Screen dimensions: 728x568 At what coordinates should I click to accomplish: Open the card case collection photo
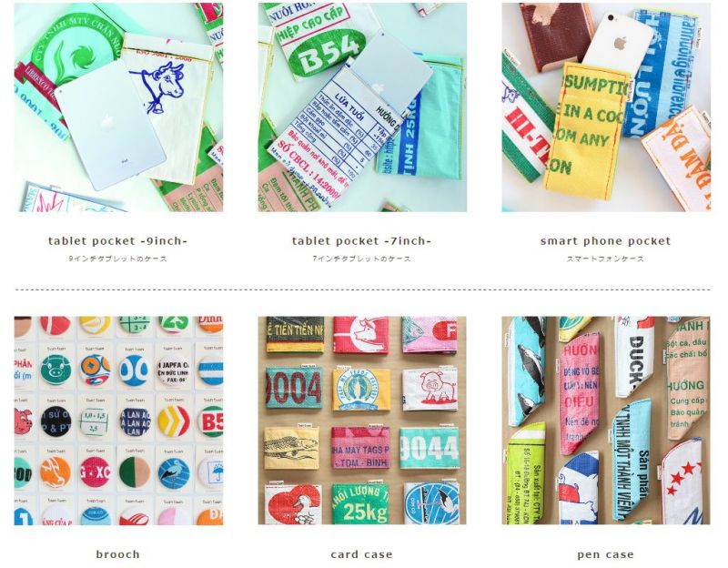(x=362, y=421)
